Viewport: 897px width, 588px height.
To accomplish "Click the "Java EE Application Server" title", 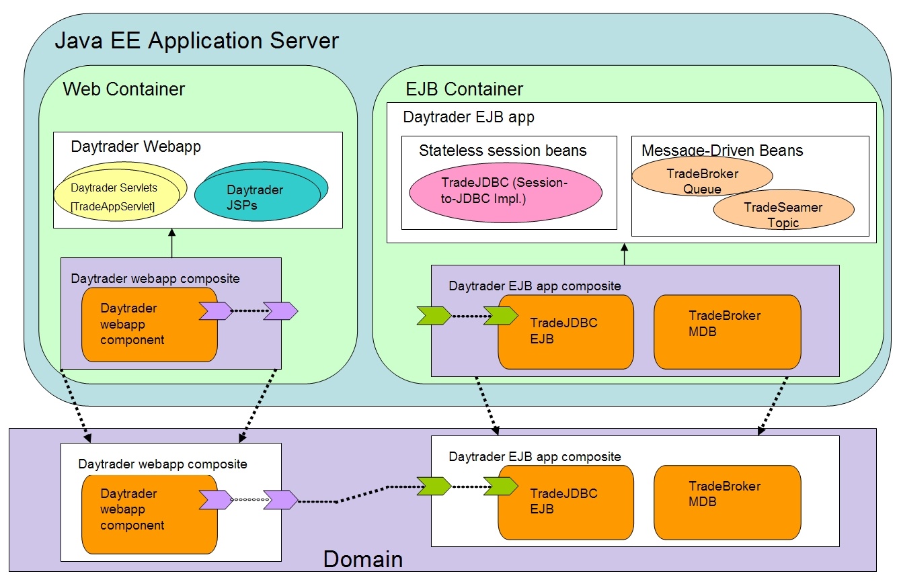I will click(x=196, y=41).
